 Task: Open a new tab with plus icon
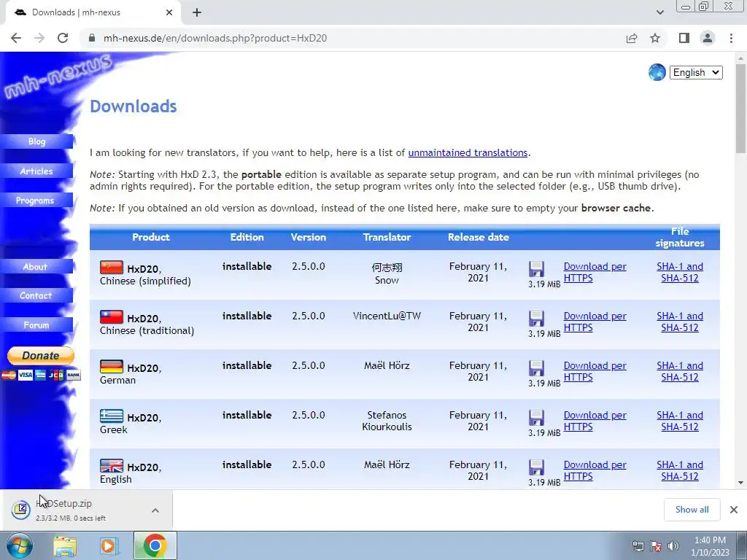click(197, 12)
